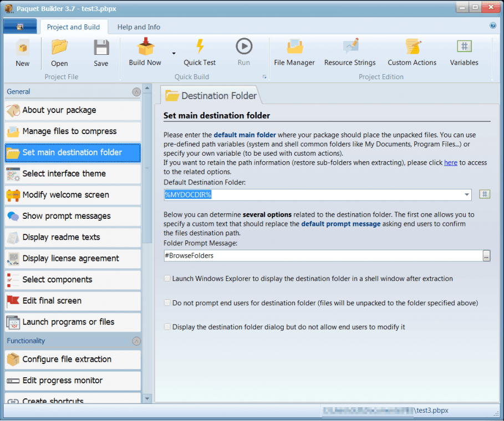Open Resource Strings editor
Screen dimensions: 504x421
[350, 53]
